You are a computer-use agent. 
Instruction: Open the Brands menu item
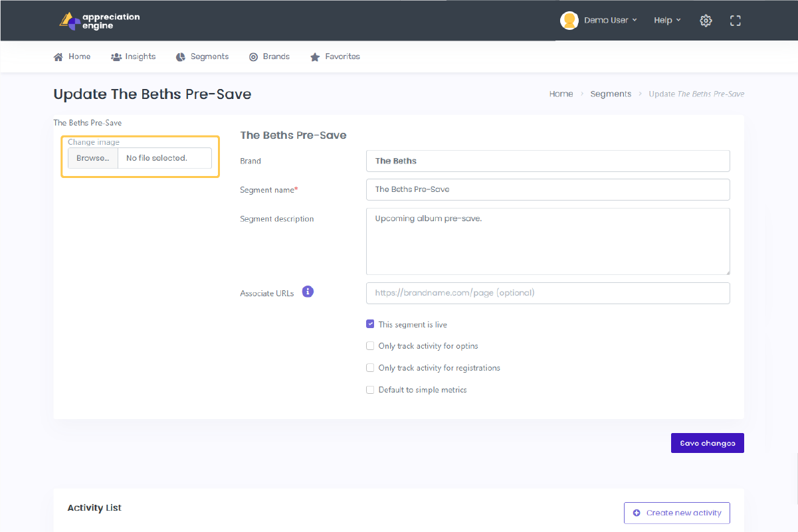[x=269, y=57]
